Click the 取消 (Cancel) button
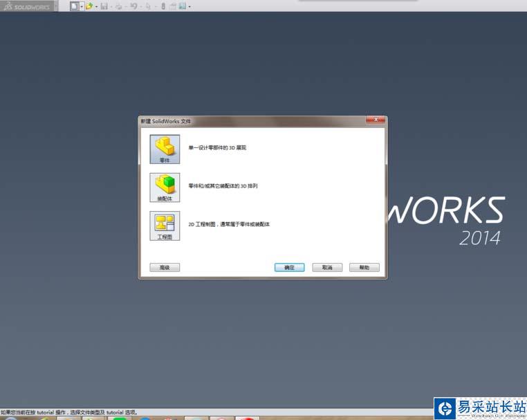 point(327,267)
